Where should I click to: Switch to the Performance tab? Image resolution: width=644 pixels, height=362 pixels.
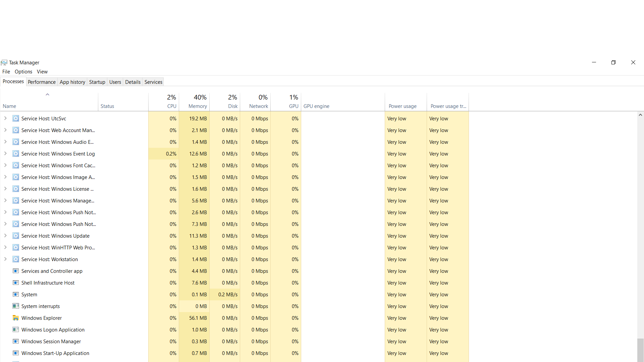pyautogui.click(x=42, y=82)
